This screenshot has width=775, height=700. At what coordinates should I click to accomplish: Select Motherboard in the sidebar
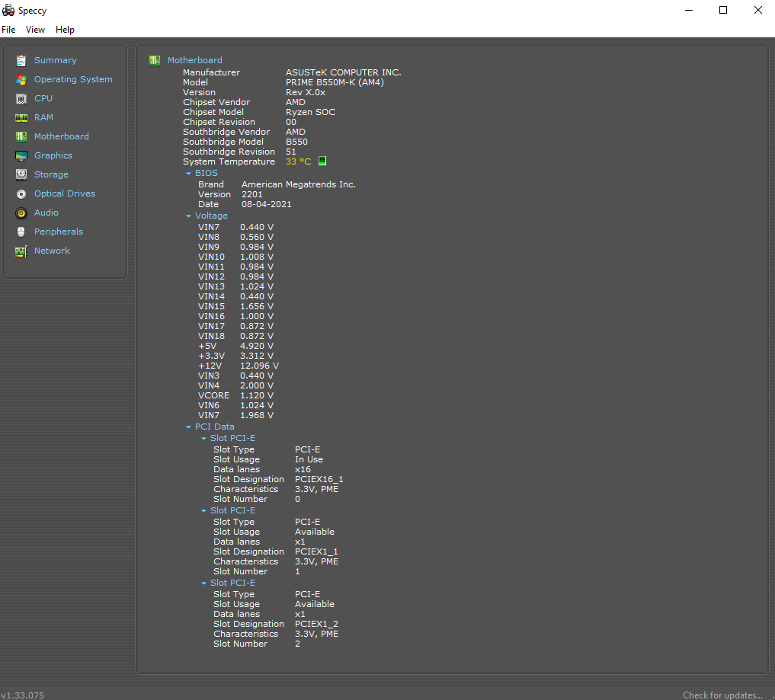(61, 136)
